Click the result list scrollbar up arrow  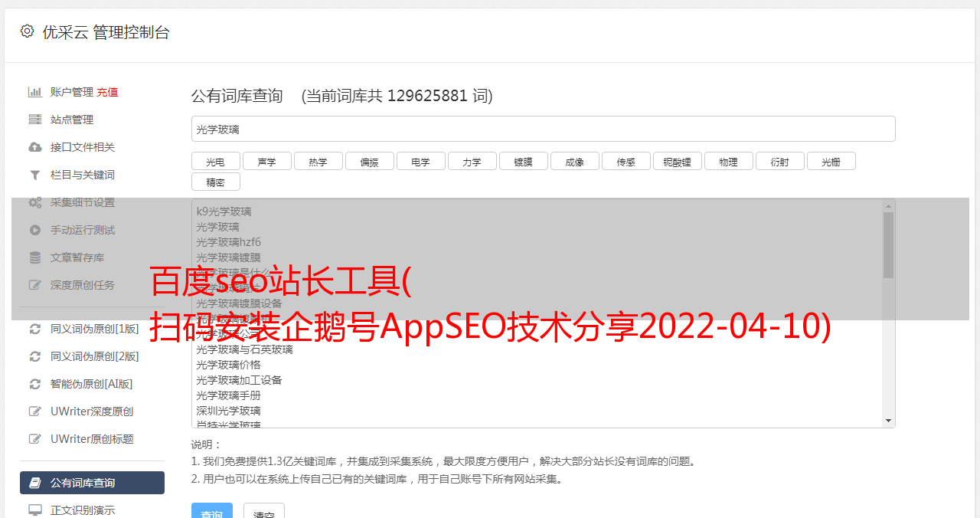(x=888, y=206)
